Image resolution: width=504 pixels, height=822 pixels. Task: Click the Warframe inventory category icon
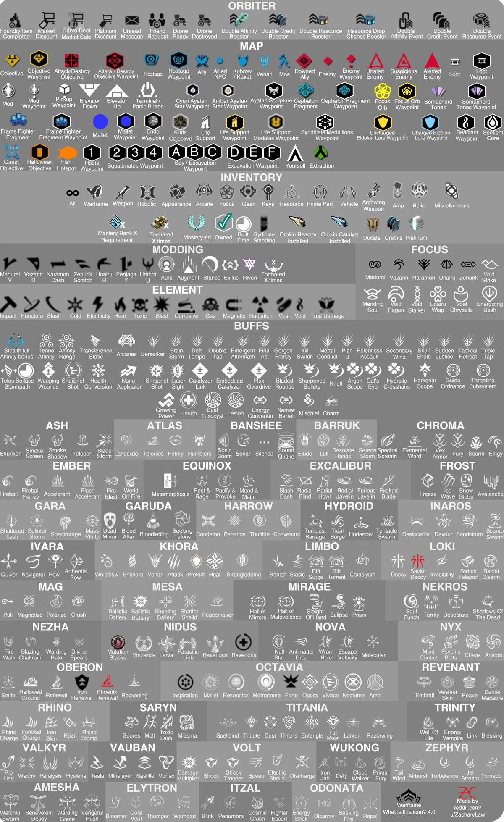(95, 192)
